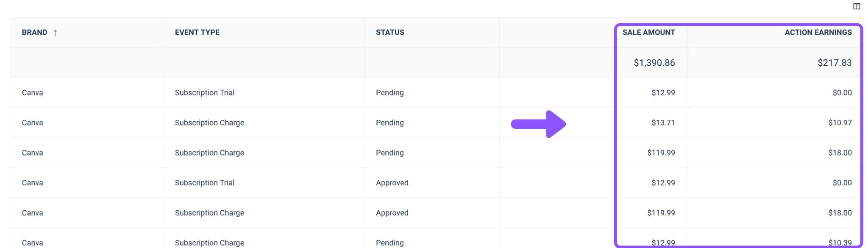Image resolution: width=868 pixels, height=248 pixels.
Task: Sort by the Status column header
Action: tap(390, 32)
